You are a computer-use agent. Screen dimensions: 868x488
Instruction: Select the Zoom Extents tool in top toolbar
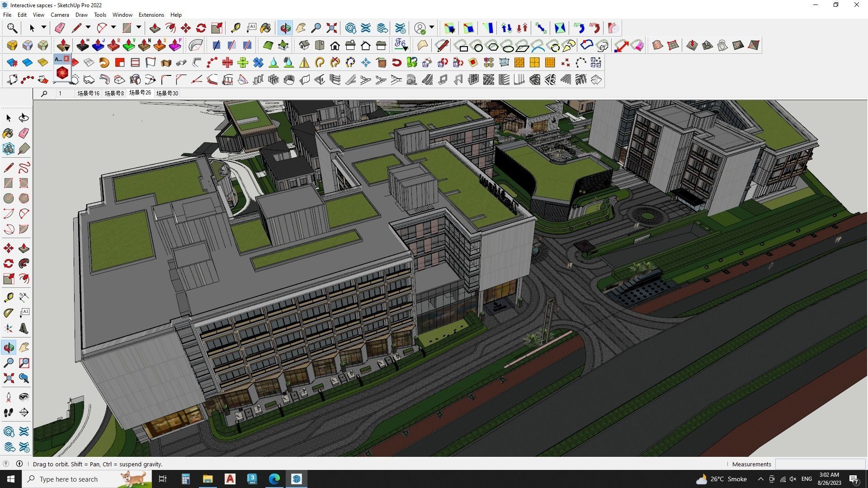[x=331, y=28]
